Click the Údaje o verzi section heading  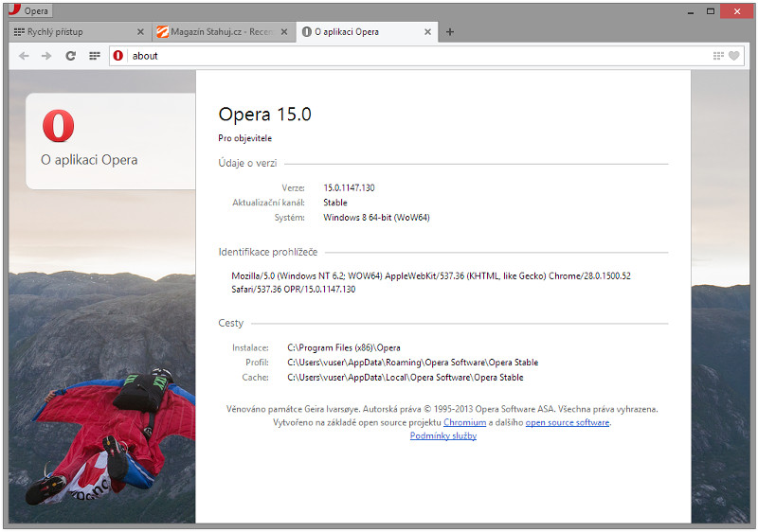click(247, 163)
